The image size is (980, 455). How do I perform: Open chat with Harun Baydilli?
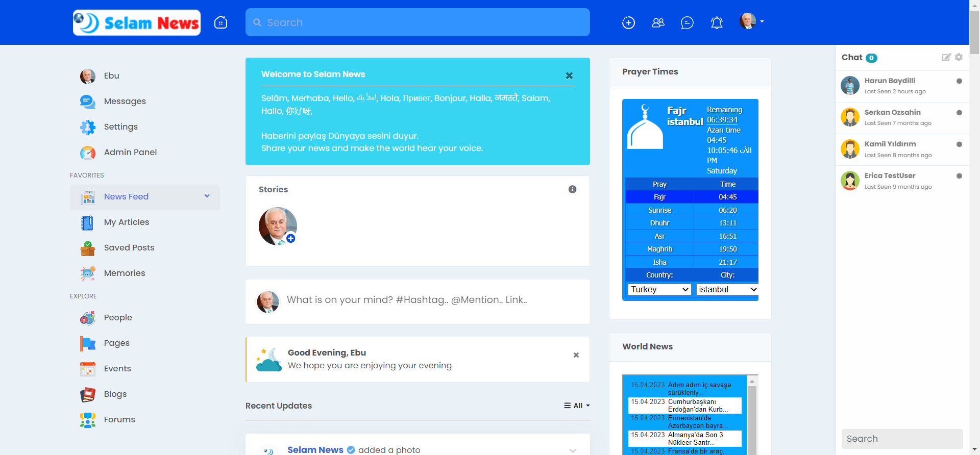click(889, 81)
